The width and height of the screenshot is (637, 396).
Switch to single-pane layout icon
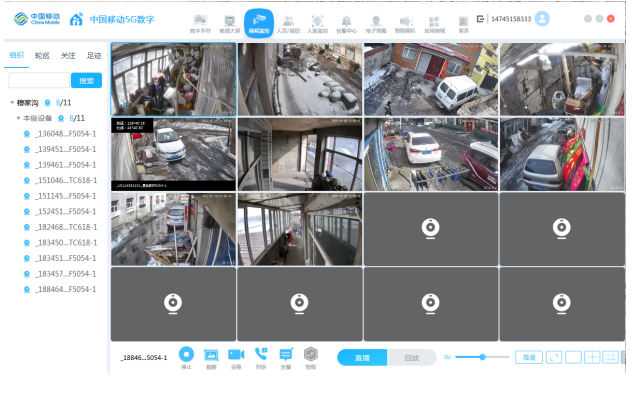[573, 357]
